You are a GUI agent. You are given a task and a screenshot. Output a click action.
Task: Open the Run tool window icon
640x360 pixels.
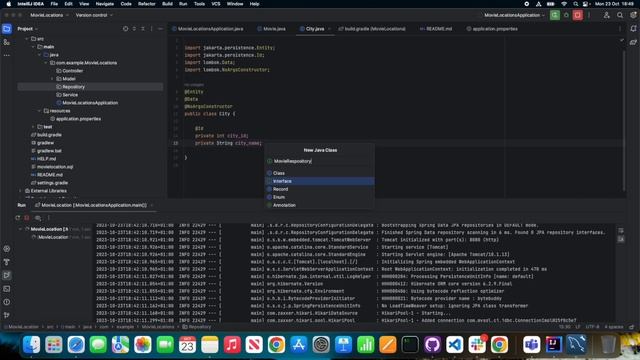7,275
